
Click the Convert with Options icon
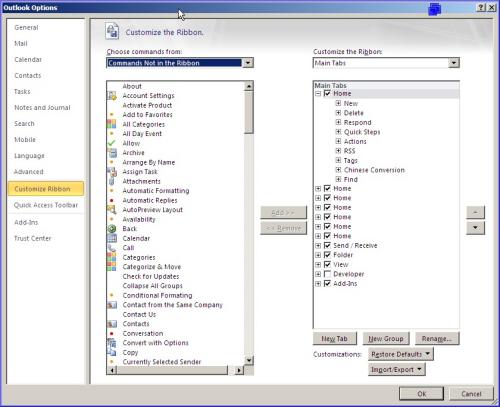pos(112,343)
